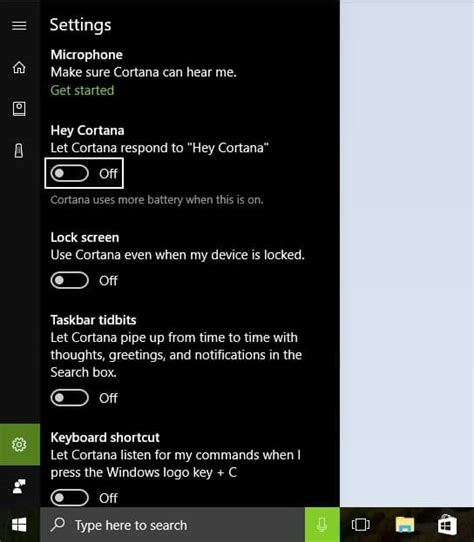474x542 pixels.
Task: Open Task View on the taskbar
Action: point(360,525)
